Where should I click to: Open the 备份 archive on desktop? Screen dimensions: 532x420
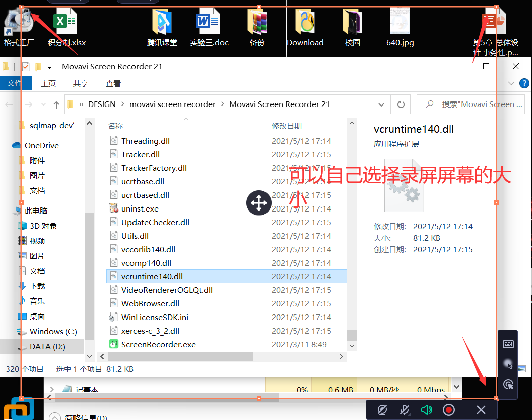[257, 27]
